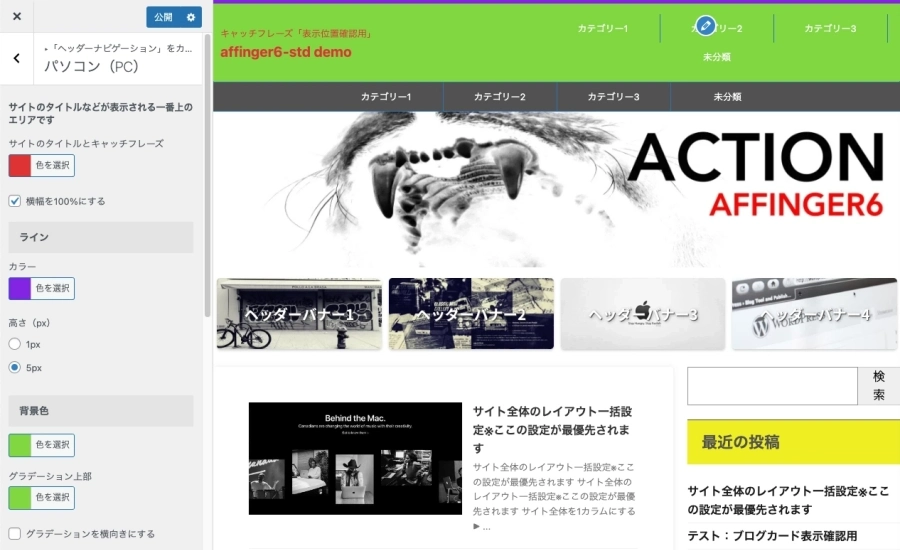This screenshot has height=550, width=900.
Task: Click the ヘッダーバナー4 thumbnail
Action: [814, 313]
